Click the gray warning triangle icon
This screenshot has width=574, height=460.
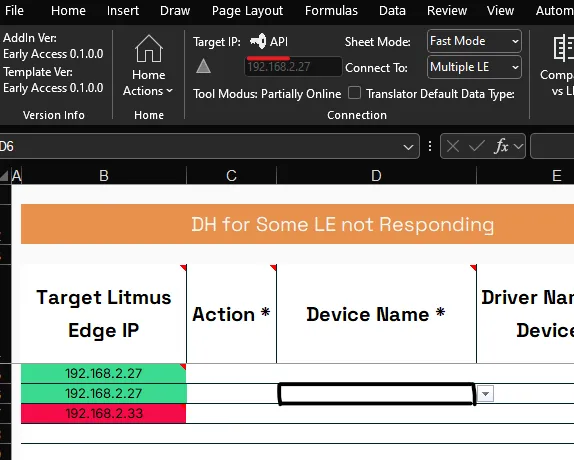pyautogui.click(x=203, y=66)
